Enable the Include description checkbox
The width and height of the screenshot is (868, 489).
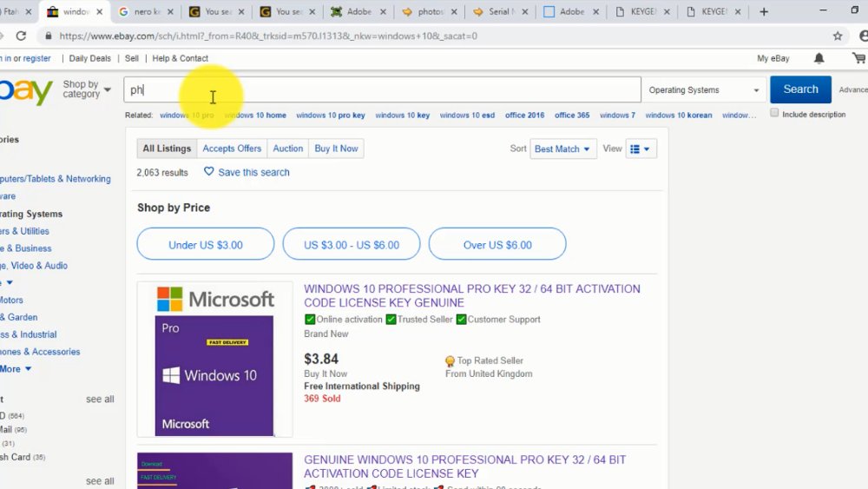774,113
